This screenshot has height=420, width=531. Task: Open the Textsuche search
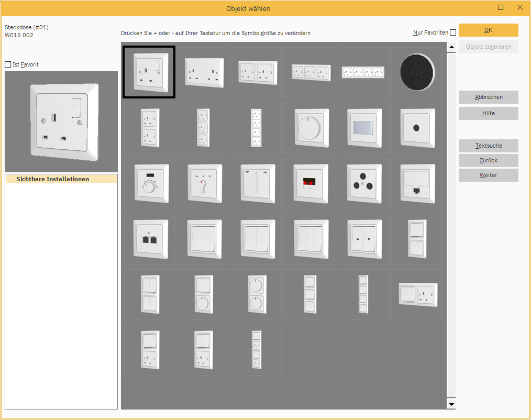pos(488,146)
